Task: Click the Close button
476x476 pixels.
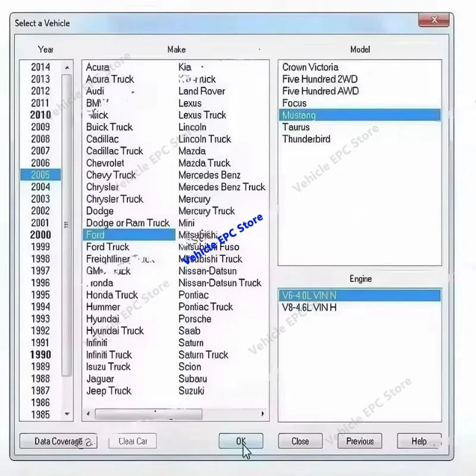Action: click(x=300, y=441)
